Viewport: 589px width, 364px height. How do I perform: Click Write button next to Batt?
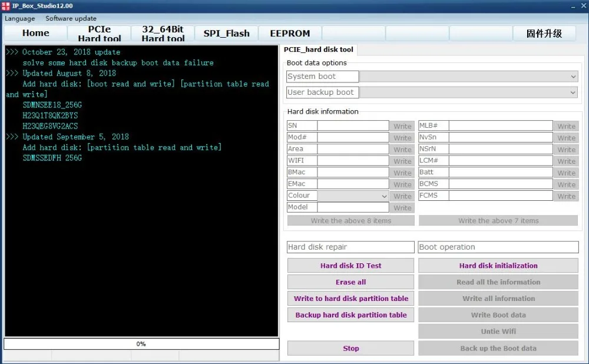coord(566,173)
